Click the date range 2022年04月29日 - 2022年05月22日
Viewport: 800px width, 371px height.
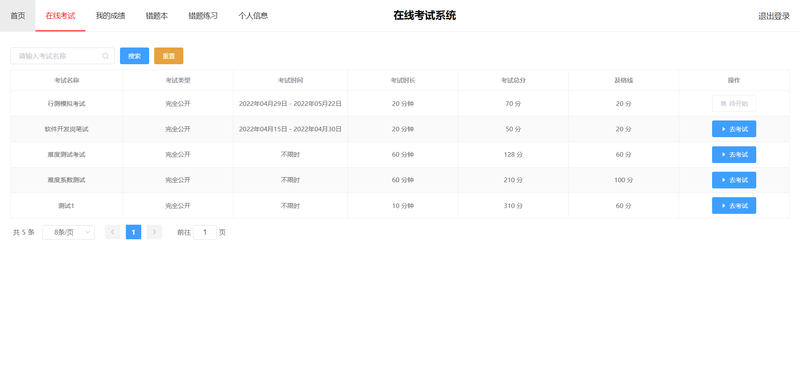click(290, 104)
